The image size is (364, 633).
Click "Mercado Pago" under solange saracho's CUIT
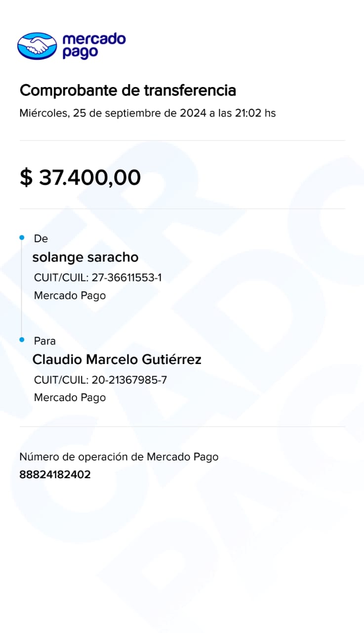70,296
